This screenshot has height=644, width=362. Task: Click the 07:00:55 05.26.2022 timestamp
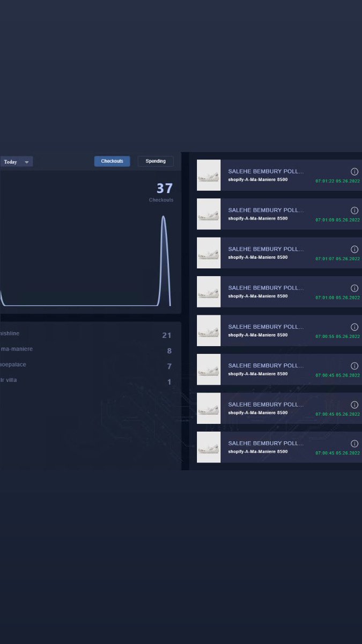tap(338, 336)
